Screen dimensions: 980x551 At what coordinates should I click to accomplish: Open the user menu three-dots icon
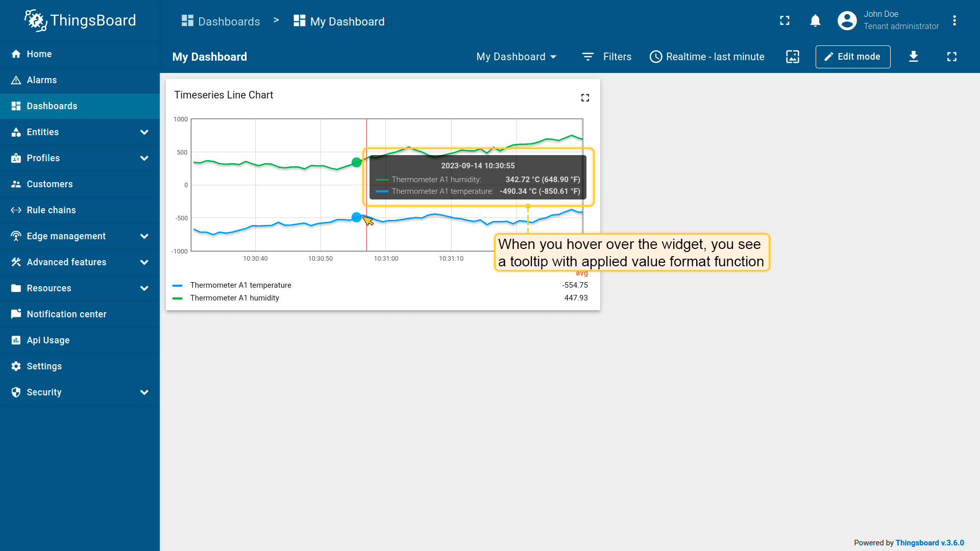[954, 20]
